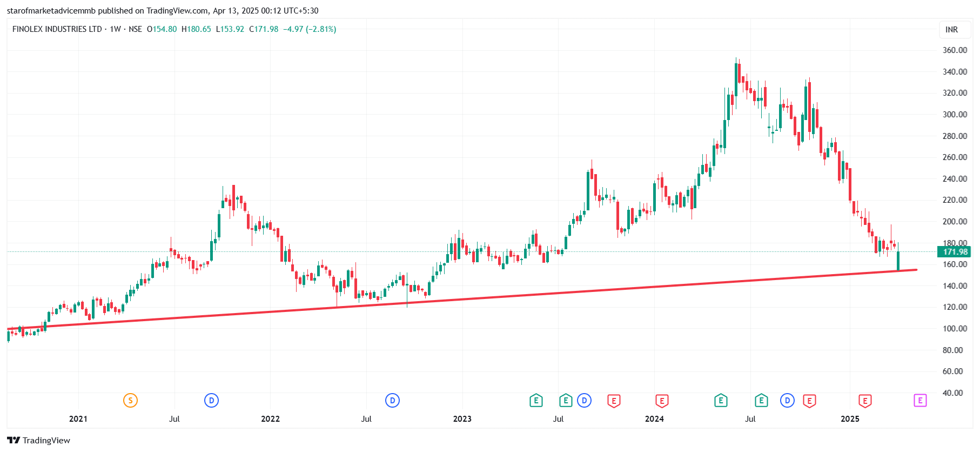Click the 300.00 price axis label
980x452 pixels.
[x=955, y=115]
